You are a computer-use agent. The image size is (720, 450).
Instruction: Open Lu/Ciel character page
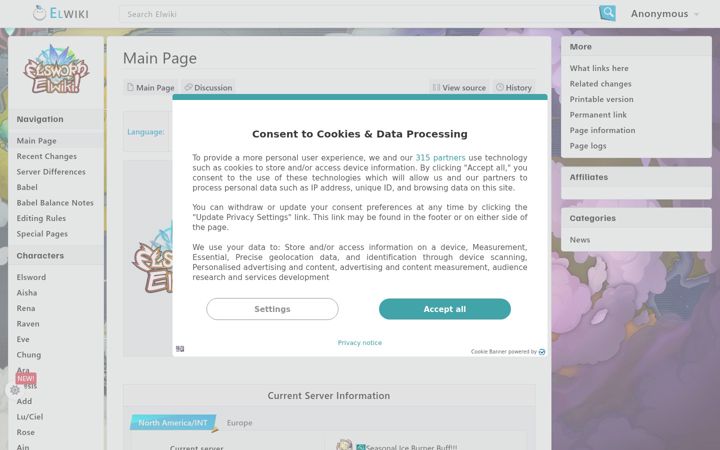tap(30, 417)
